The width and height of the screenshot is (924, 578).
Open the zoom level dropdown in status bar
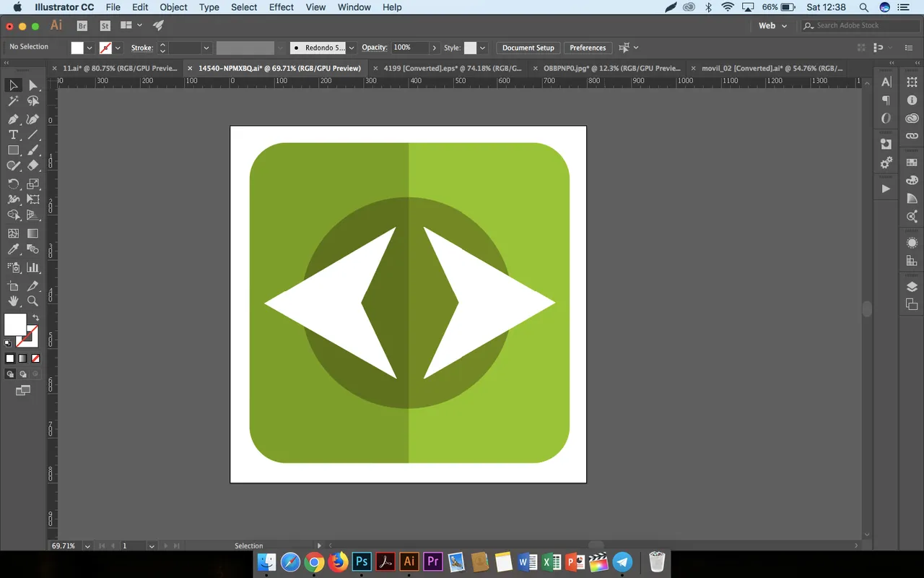point(87,546)
